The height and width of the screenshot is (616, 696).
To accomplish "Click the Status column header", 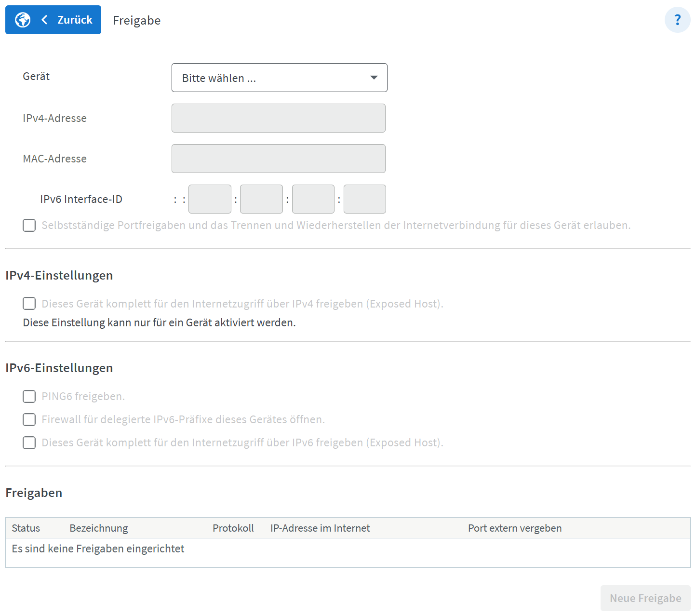I will tap(26, 528).
